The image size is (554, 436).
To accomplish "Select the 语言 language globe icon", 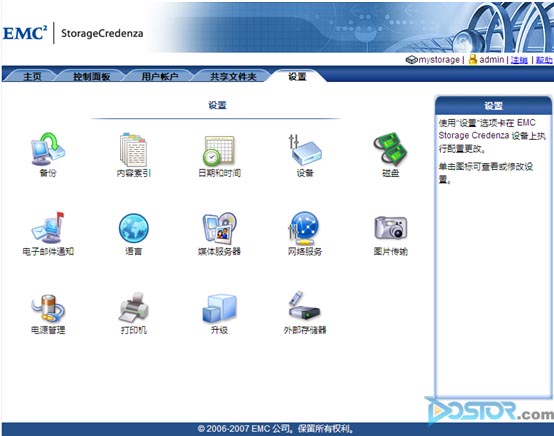I will pos(134,228).
